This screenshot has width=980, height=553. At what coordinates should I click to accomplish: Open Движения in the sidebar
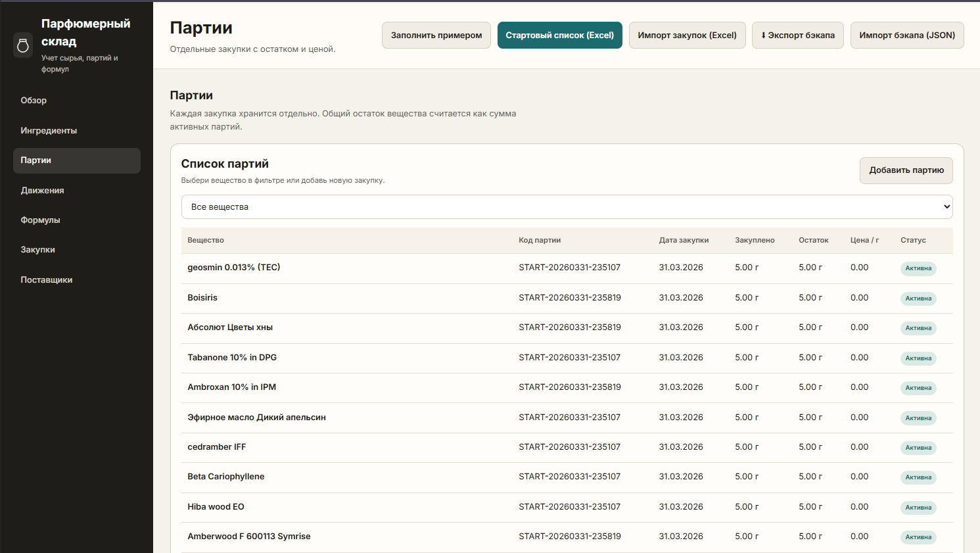(42, 191)
